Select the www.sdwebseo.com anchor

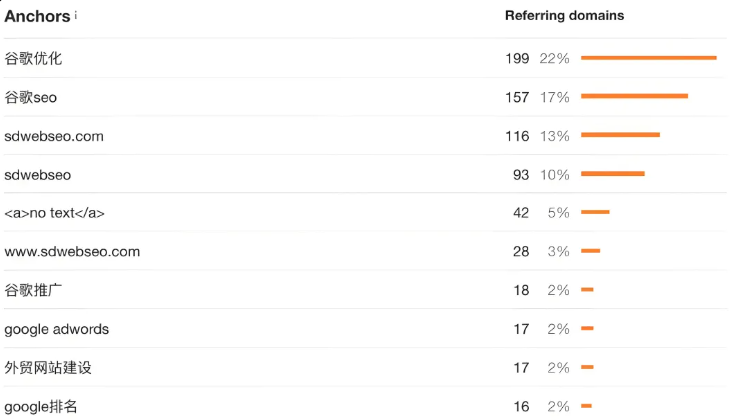72,251
